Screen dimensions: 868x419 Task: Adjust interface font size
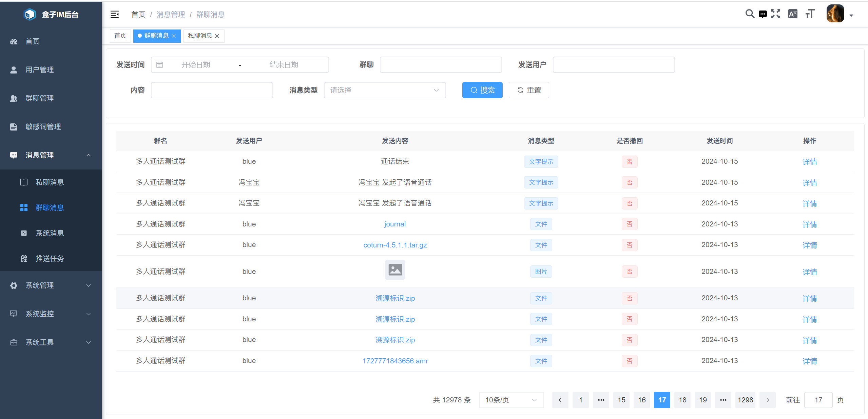810,14
